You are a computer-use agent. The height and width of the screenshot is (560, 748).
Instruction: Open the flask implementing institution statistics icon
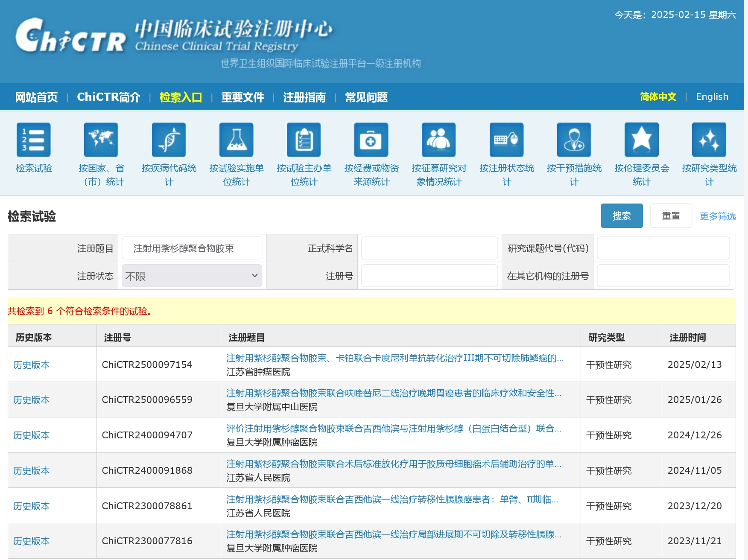[x=236, y=140]
